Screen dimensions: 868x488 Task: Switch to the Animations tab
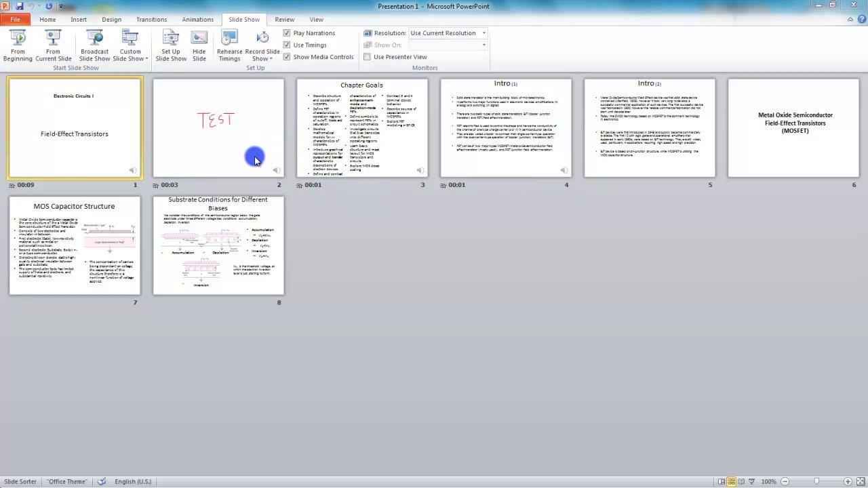(x=198, y=20)
